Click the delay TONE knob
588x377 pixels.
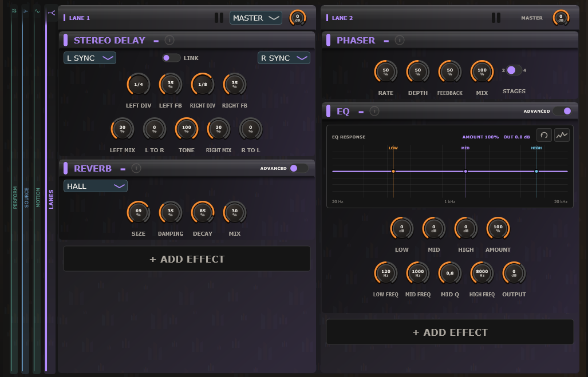187,129
